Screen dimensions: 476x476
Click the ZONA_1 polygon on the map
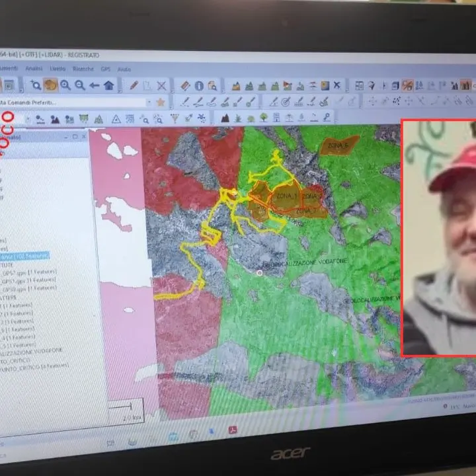pyautogui.click(x=286, y=196)
